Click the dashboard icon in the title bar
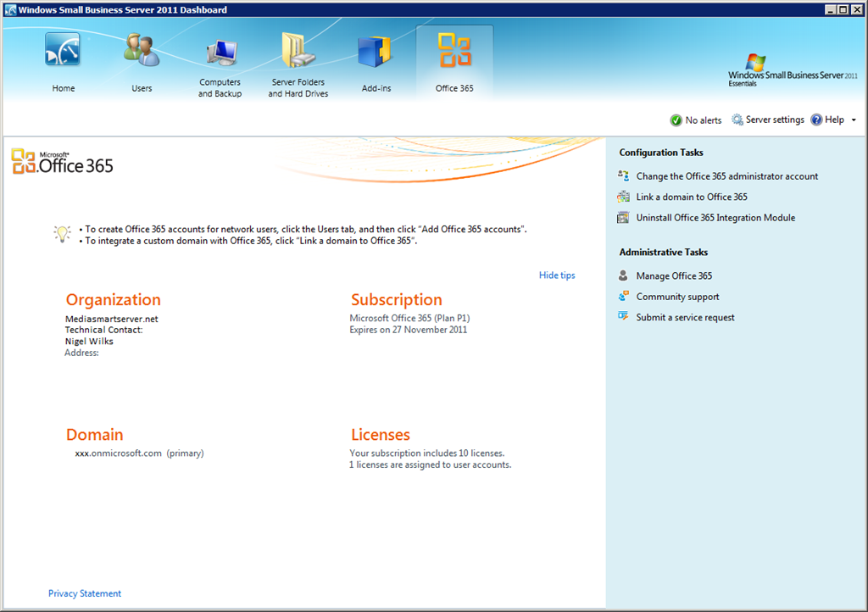Image resolution: width=868 pixels, height=612 pixels. [10, 9]
